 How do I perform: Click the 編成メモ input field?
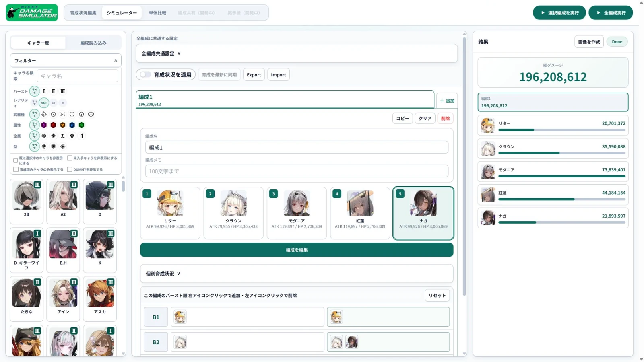(297, 171)
